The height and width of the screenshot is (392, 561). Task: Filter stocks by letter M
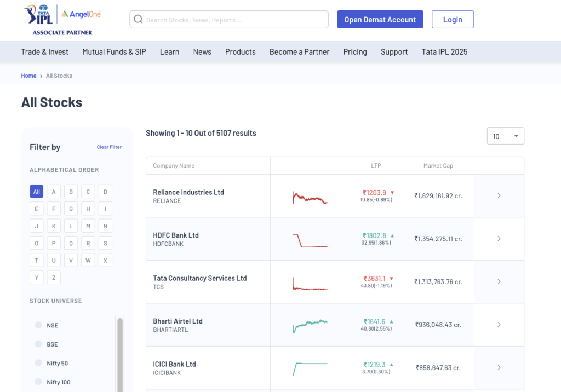pos(88,226)
